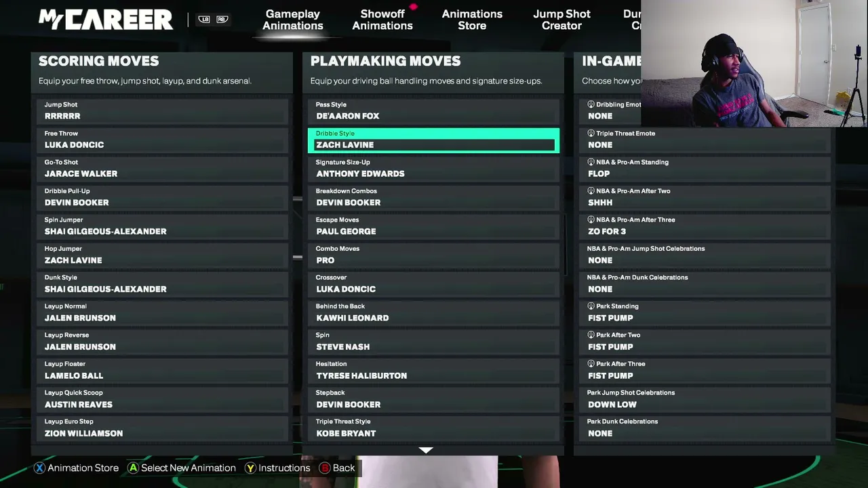Select the Combo Moves Pro row
The width and height of the screenshot is (868, 488).
coord(433,255)
